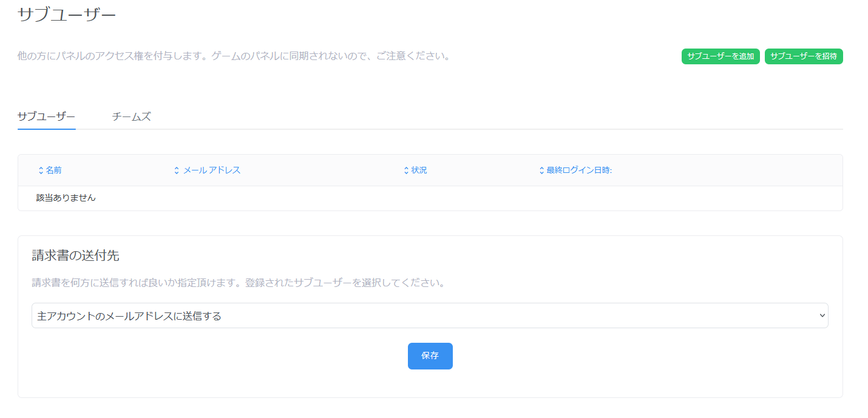868x418 pixels.
Task: Click the 最終ログイン日時 header text
Action: [x=579, y=170]
